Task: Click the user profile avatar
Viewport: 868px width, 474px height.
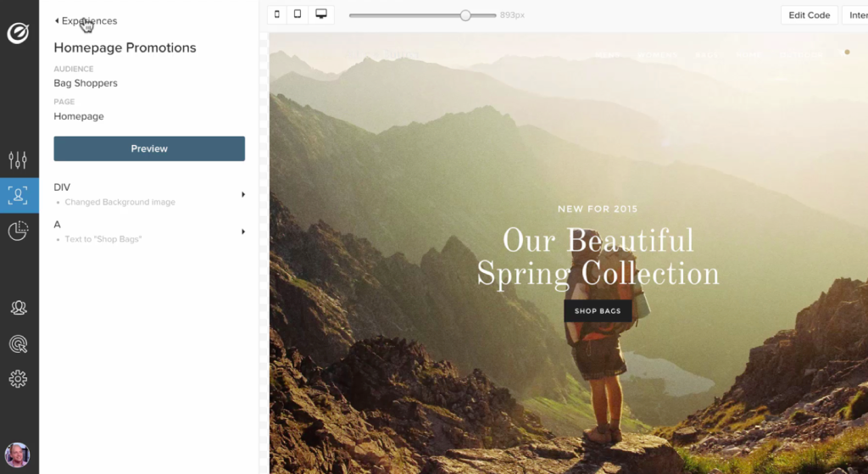Action: pyautogui.click(x=17, y=454)
